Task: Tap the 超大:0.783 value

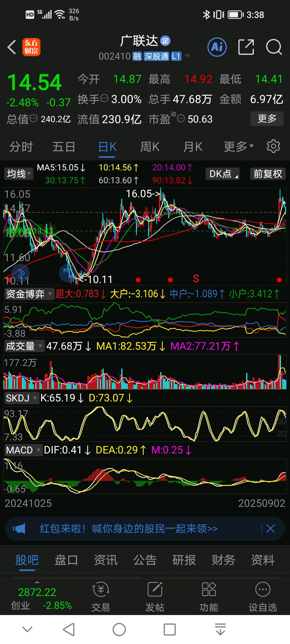Action: tap(81, 294)
